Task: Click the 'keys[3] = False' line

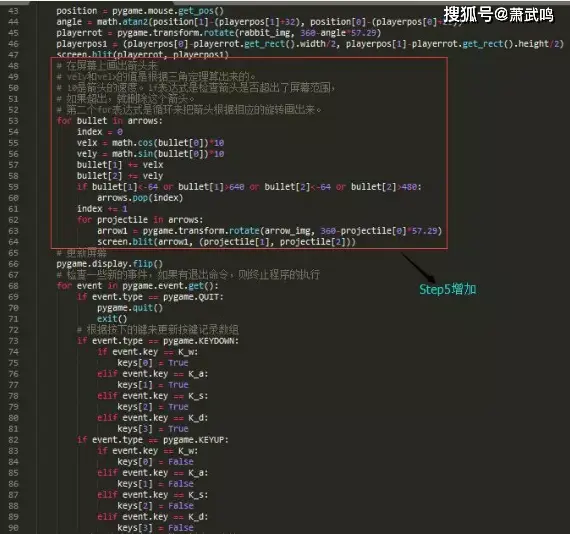Action: [x=155, y=528]
